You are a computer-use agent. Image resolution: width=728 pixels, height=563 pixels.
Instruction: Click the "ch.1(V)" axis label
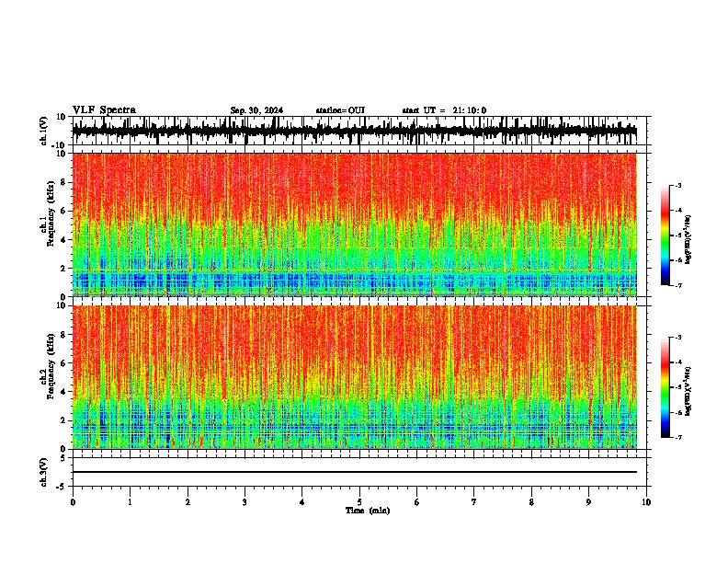tap(44, 131)
